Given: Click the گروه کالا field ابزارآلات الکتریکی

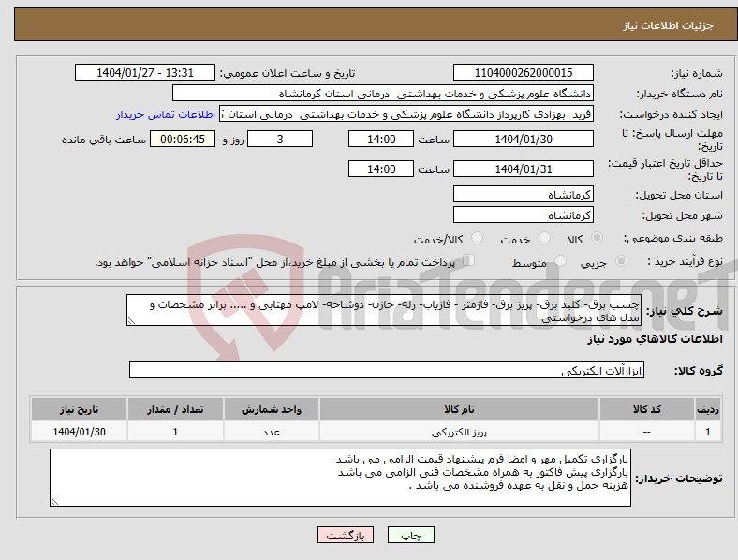Looking at the screenshot, I should [387, 370].
